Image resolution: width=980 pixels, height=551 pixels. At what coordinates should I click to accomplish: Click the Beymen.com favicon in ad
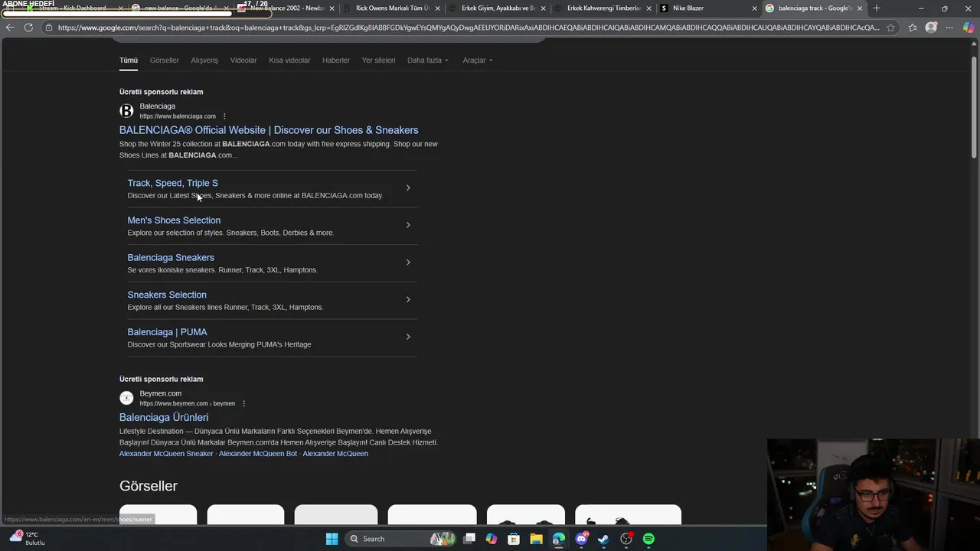coord(126,398)
